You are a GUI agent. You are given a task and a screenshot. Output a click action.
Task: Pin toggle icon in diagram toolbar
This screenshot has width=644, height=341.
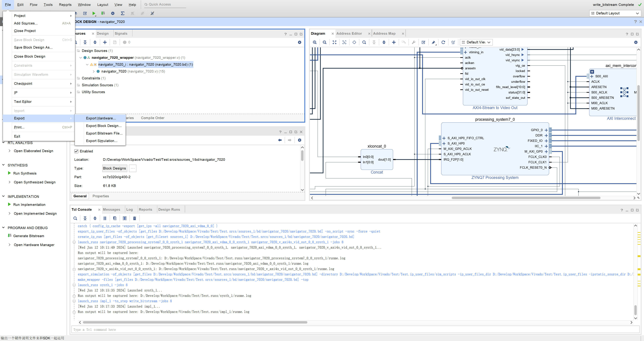(x=434, y=42)
